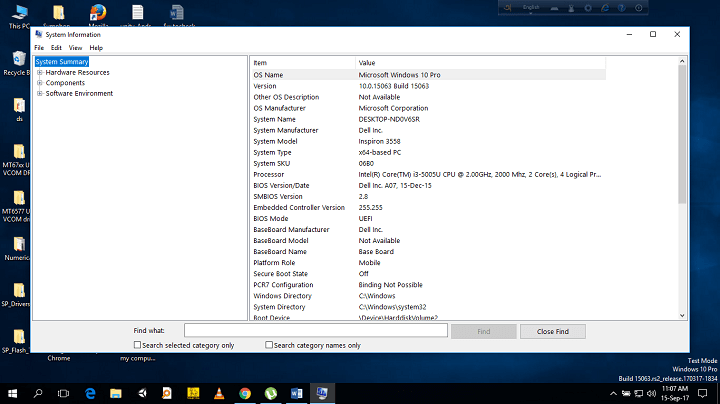
Task: Select the Mozilla Firefox desktop icon
Action: (98, 17)
